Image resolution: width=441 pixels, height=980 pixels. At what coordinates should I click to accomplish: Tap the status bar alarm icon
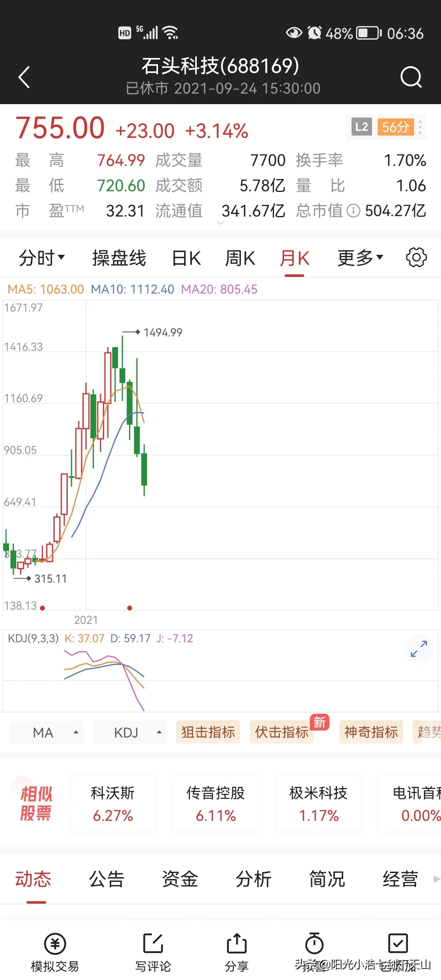(x=314, y=33)
